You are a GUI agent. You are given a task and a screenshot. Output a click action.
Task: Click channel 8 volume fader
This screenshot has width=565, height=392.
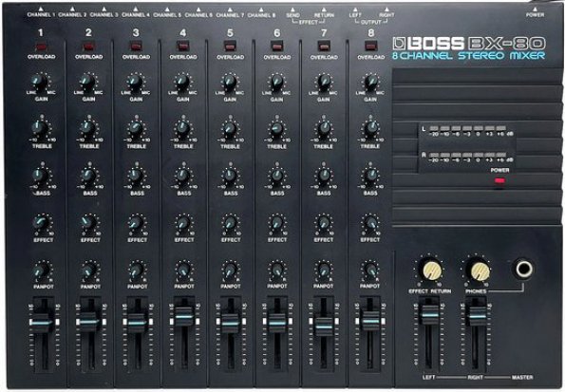[370, 321]
